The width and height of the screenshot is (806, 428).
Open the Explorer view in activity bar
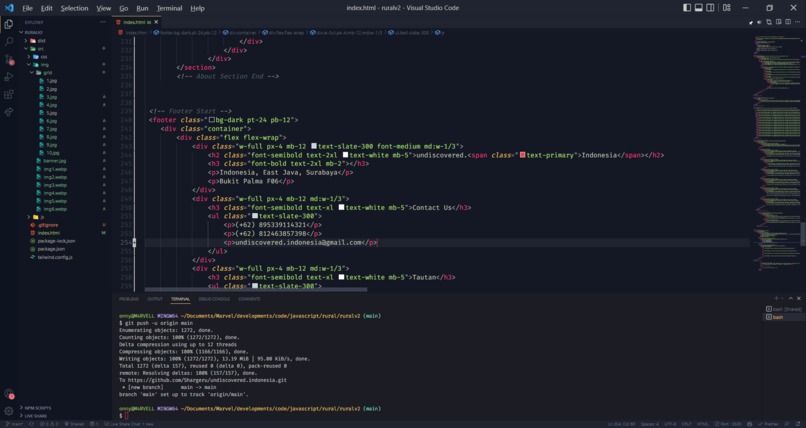coord(9,24)
